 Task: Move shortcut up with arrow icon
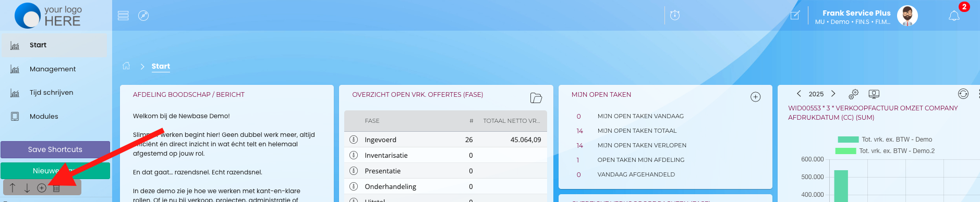click(13, 187)
